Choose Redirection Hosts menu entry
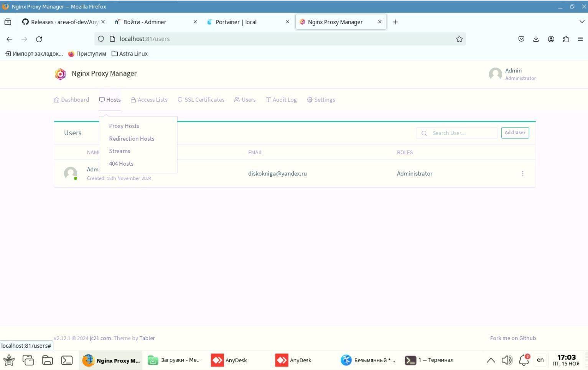This screenshot has width=588, height=370. click(132, 139)
